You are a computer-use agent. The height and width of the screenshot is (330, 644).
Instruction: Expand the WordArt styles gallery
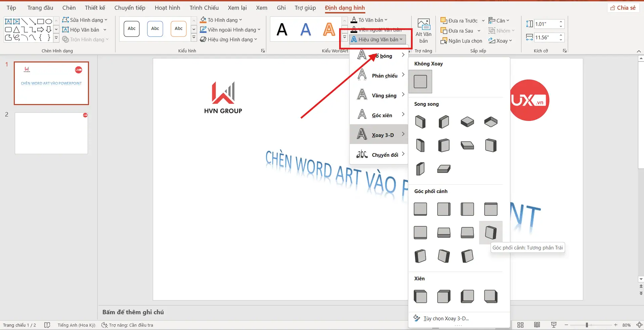(x=344, y=37)
